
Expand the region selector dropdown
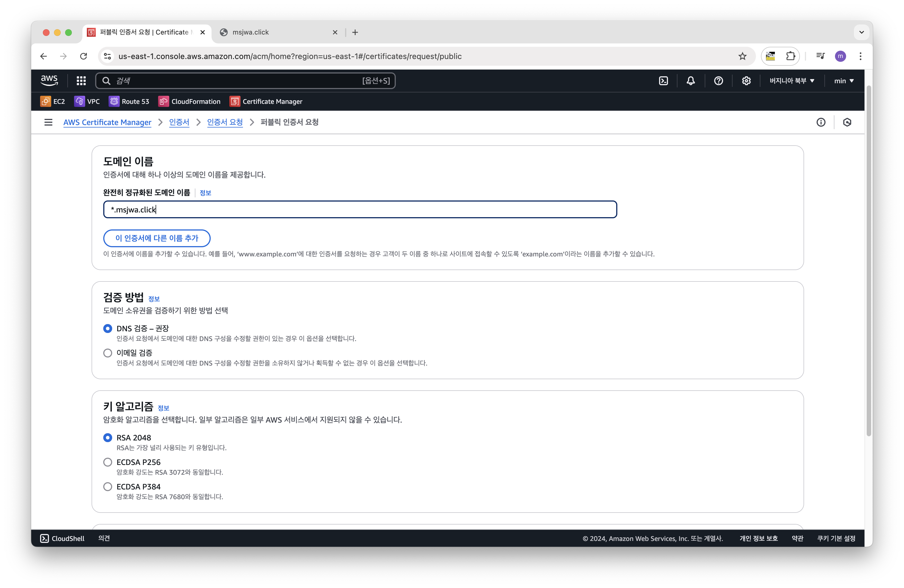pyautogui.click(x=792, y=80)
